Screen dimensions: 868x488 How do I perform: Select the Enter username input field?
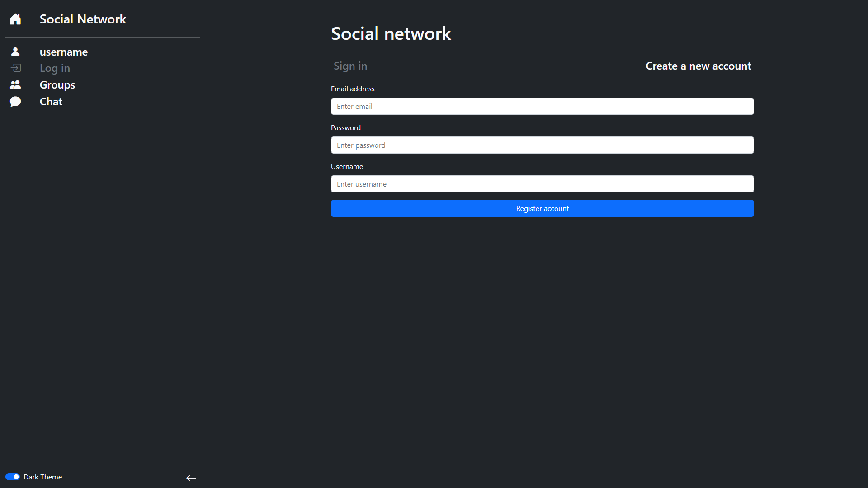pyautogui.click(x=542, y=184)
